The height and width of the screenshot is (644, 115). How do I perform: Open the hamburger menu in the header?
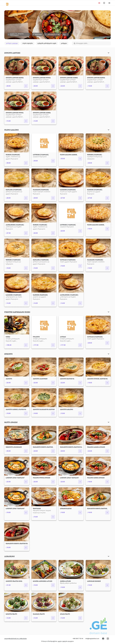[109, 3]
